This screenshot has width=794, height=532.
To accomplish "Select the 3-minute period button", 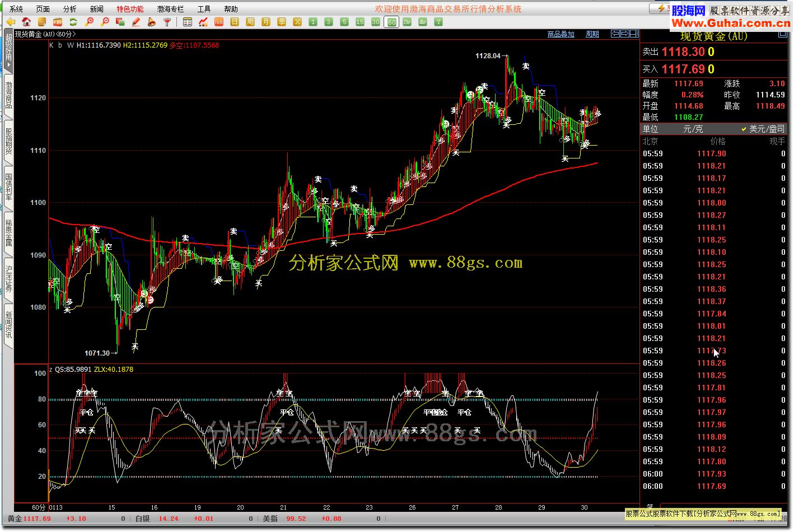I will (329, 22).
